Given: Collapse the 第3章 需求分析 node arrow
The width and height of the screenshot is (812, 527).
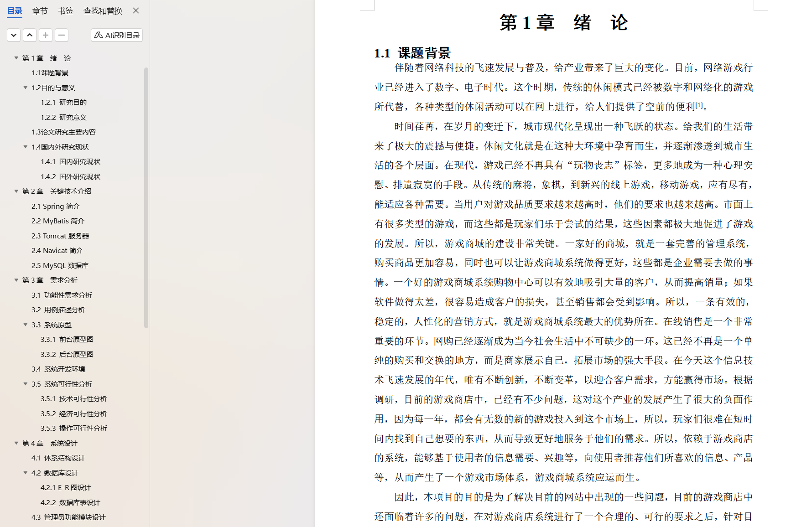Looking at the screenshot, I should [x=16, y=280].
